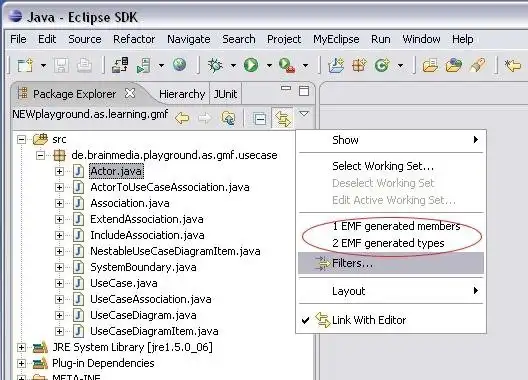528x380 pixels.
Task: Open the Run dropdown arrow
Action: (269, 65)
